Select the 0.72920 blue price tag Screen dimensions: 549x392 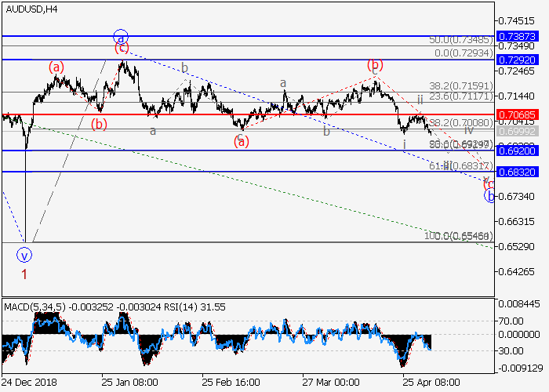[519, 59]
